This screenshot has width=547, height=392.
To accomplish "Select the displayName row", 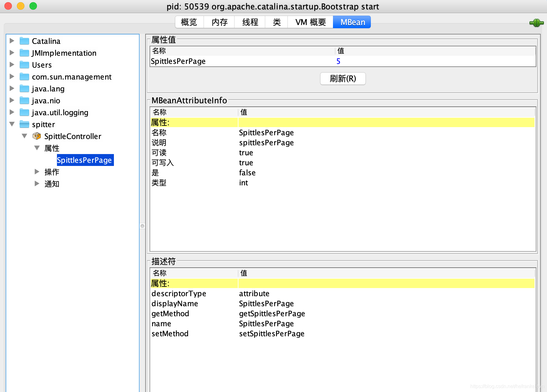I will [x=343, y=304].
